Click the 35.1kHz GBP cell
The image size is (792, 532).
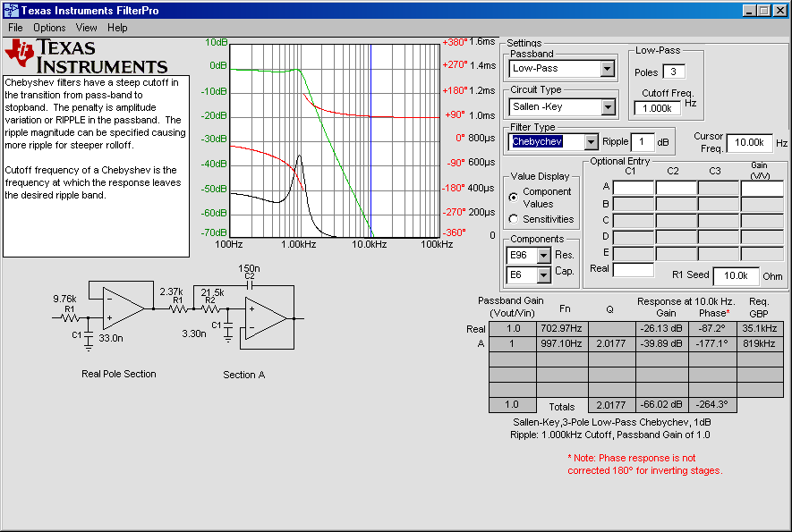coord(759,329)
